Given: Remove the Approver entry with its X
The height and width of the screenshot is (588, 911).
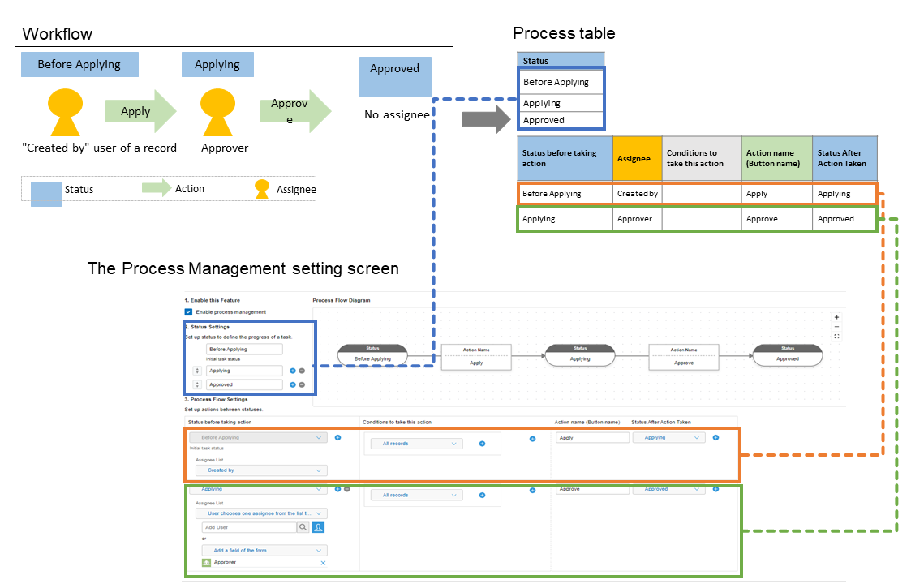Looking at the screenshot, I should click(323, 563).
